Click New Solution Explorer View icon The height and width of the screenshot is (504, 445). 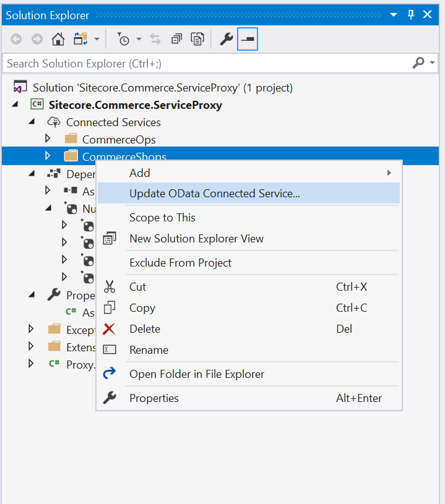pyautogui.click(x=110, y=239)
